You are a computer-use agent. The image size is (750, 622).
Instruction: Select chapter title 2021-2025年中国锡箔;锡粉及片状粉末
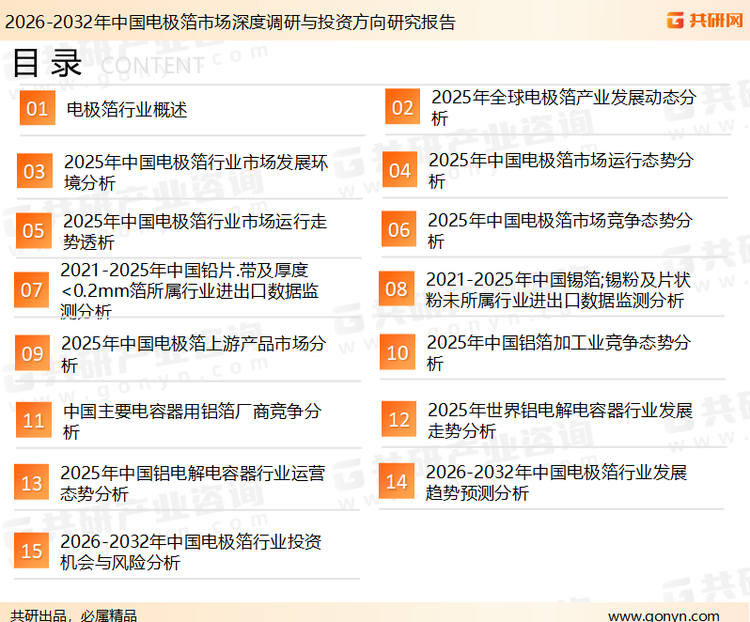[558, 289]
